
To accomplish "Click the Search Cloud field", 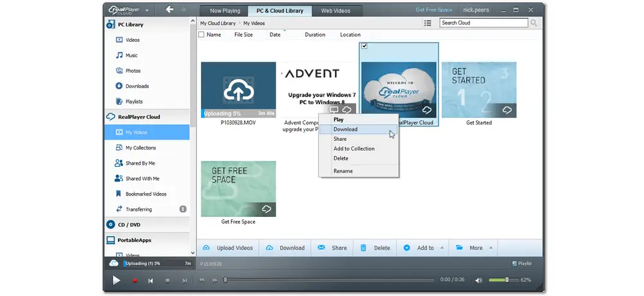I will (484, 23).
